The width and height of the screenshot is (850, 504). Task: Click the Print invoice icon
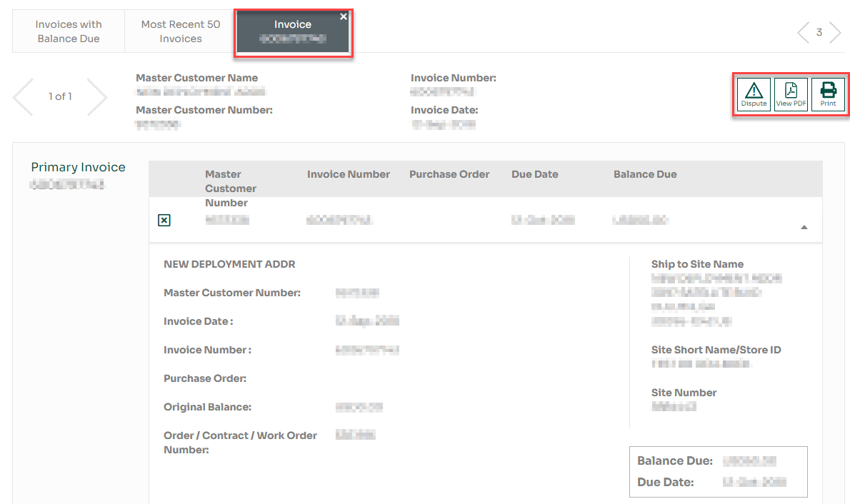point(827,93)
